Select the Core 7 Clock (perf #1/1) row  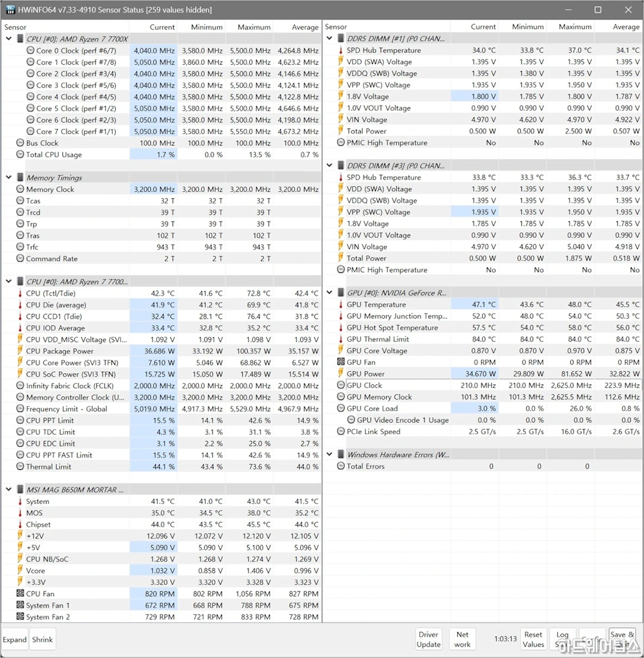[x=162, y=131]
